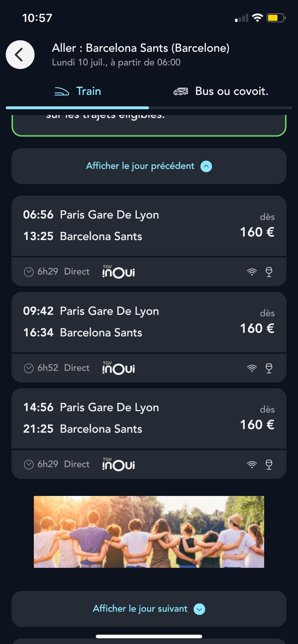The width and height of the screenshot is (298, 644).
Task: Click the battery indicator in status bar
Action: tap(276, 18)
